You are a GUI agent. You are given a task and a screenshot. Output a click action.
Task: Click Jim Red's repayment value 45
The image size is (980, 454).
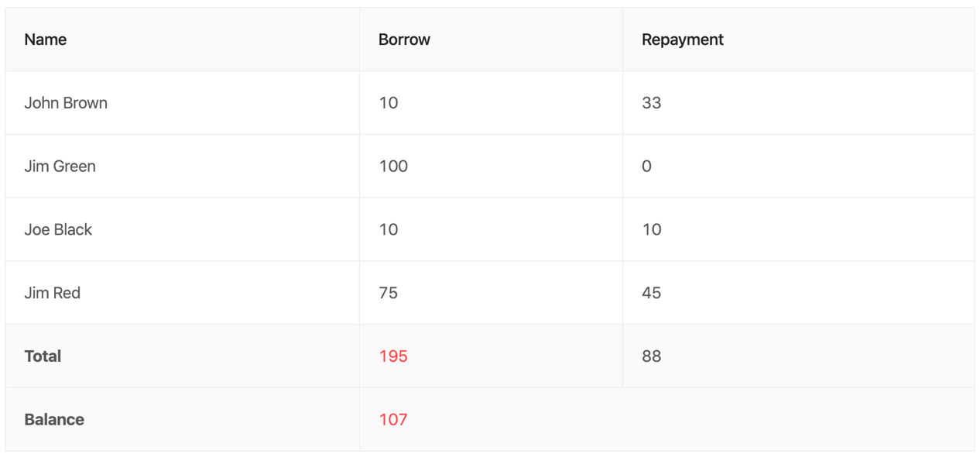click(652, 294)
